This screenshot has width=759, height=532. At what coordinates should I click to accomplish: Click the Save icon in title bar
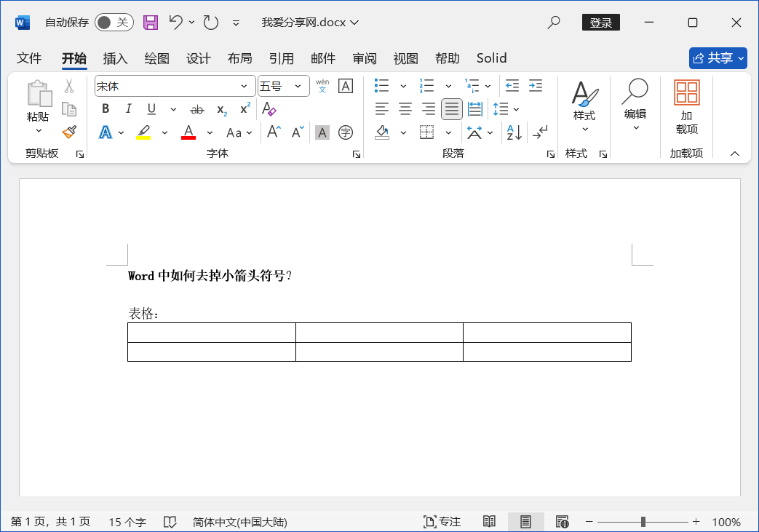pos(151,23)
